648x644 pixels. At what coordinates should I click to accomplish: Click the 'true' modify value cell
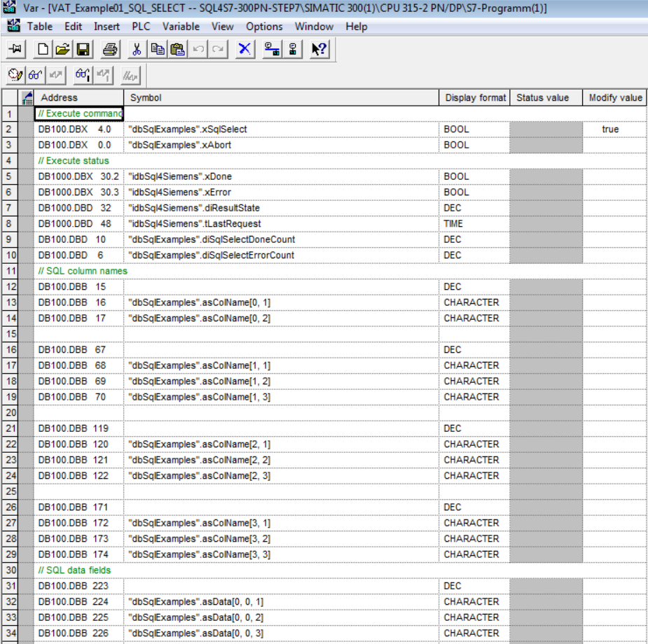(614, 129)
